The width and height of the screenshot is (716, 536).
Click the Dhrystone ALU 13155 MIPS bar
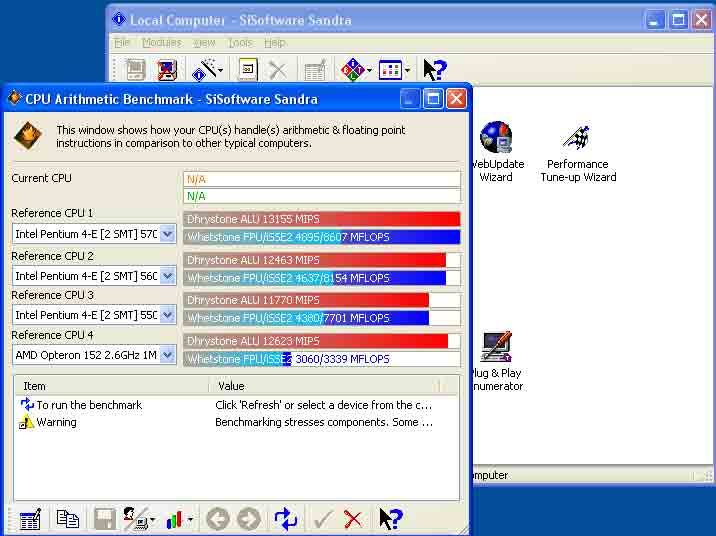[322, 219]
